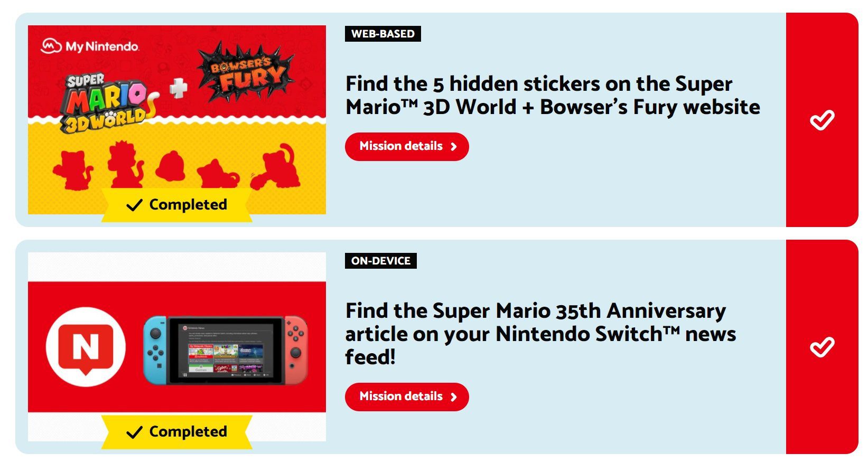Open the "Find the 5 hidden stickers" title
This screenshot has width=868, height=463.
552,95
